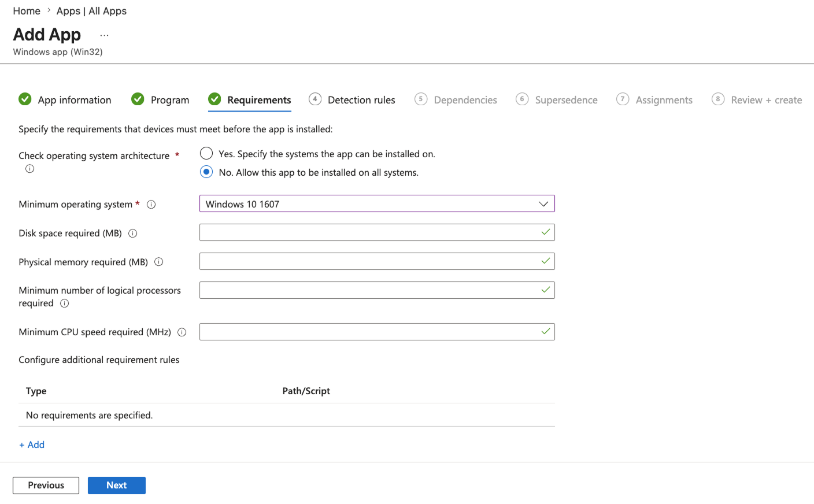This screenshot has height=504, width=814.
Task: Click step 8 circle for Review + create
Action: pos(718,99)
